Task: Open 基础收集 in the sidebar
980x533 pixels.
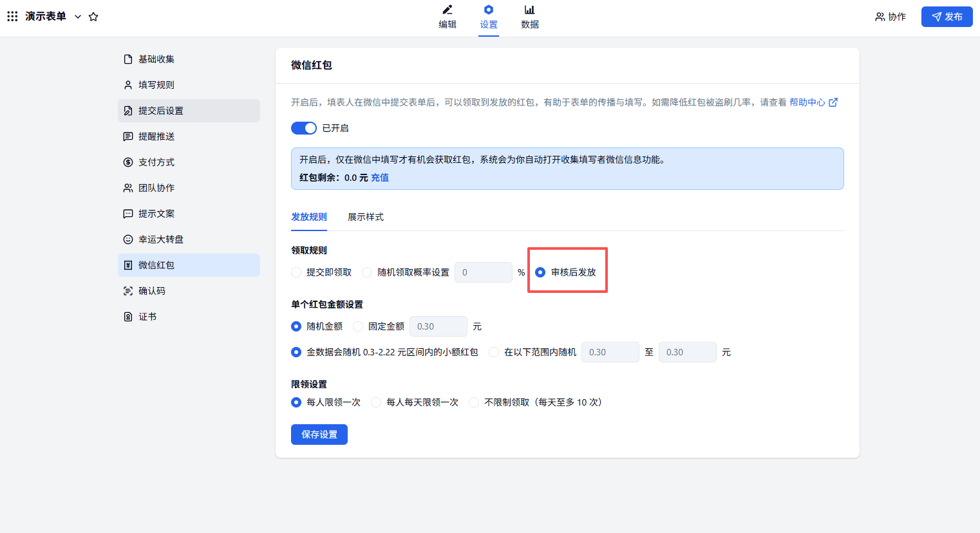Action: (156, 59)
